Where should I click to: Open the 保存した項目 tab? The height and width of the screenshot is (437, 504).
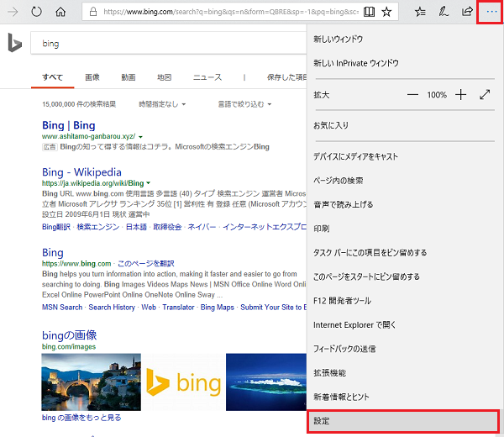click(286, 77)
